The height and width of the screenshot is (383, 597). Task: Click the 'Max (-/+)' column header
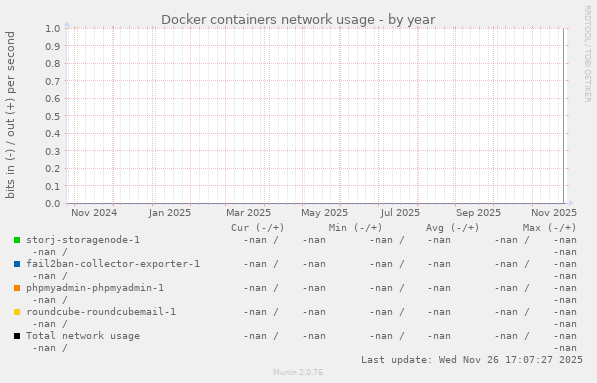click(549, 228)
